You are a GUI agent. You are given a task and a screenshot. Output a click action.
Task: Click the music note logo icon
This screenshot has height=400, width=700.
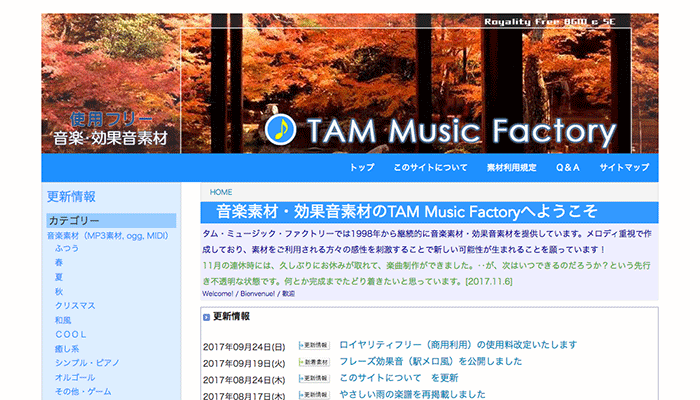click(x=280, y=129)
